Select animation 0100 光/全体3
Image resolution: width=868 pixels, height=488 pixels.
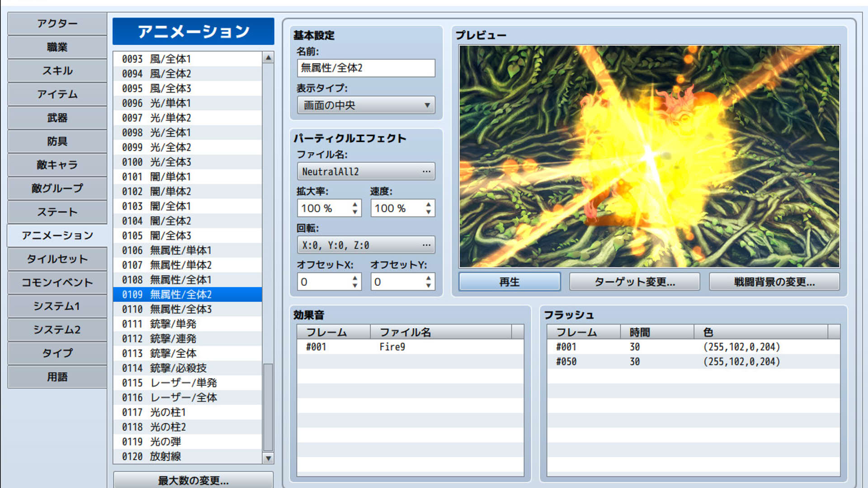pyautogui.click(x=188, y=162)
